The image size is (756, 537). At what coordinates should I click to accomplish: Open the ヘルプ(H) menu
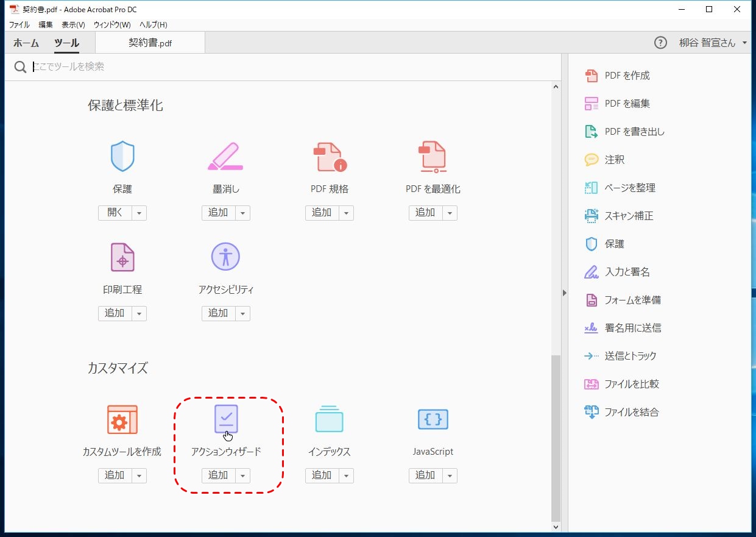point(153,25)
